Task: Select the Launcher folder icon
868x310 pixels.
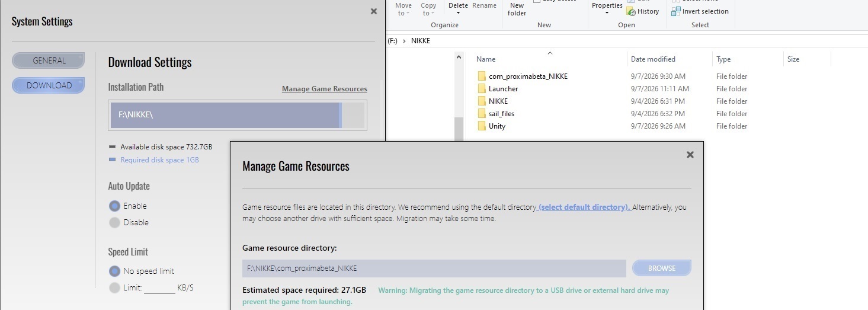Action: pyautogui.click(x=482, y=89)
